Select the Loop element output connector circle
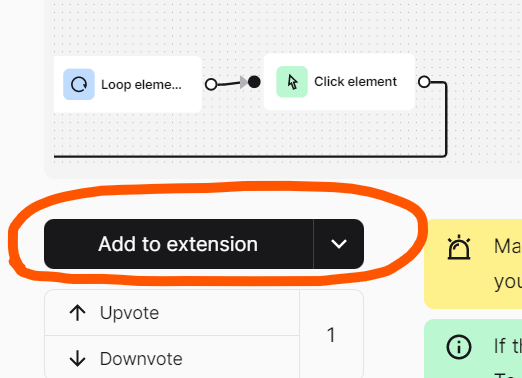This screenshot has height=378, width=522. (x=211, y=84)
